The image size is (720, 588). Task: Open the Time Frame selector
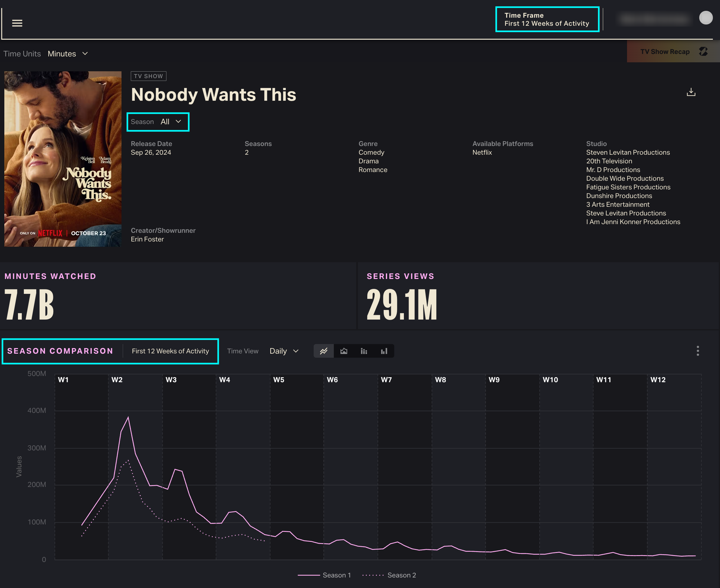(x=547, y=19)
